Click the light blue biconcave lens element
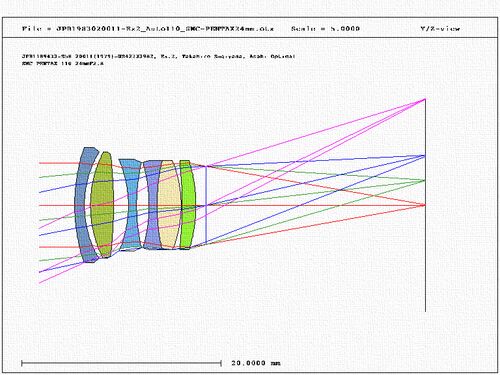 (132, 205)
